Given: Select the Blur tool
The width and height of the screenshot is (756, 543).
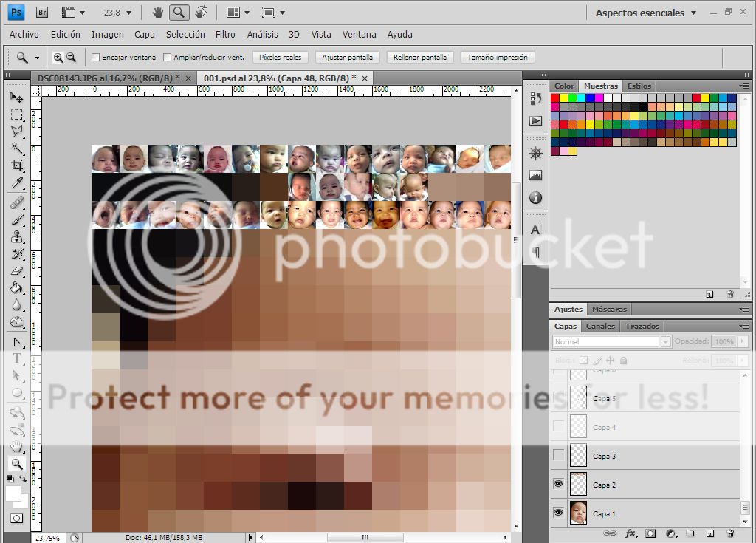Looking at the screenshot, I should click(16, 305).
